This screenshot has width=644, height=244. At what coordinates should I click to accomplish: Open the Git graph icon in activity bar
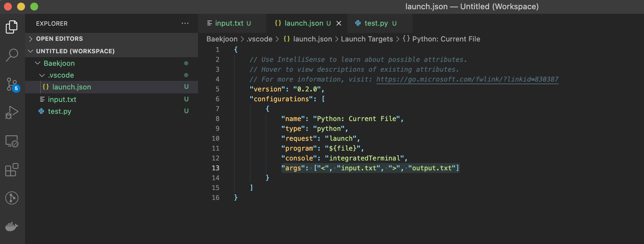[x=12, y=198]
